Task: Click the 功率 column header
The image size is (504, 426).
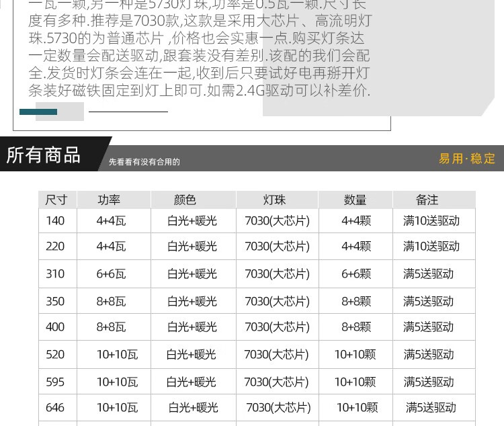Action: tap(109, 200)
